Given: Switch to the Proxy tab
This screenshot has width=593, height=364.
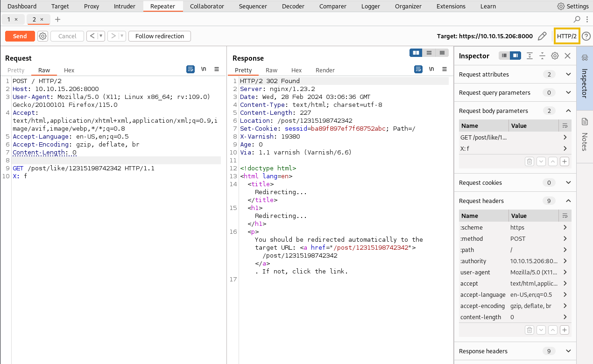Looking at the screenshot, I should tap(92, 7).
